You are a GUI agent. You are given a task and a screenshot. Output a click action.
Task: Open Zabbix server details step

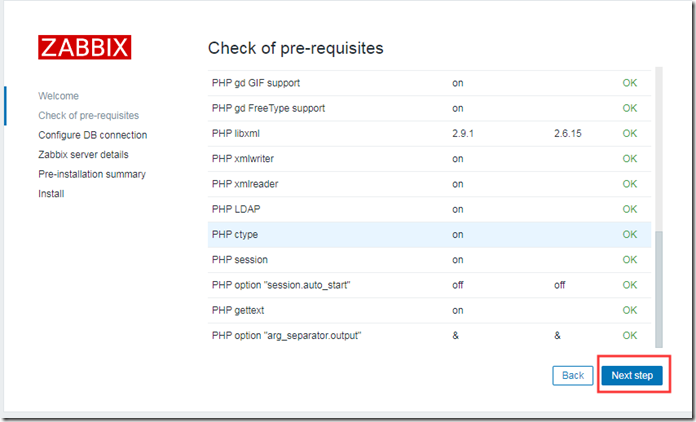(83, 155)
